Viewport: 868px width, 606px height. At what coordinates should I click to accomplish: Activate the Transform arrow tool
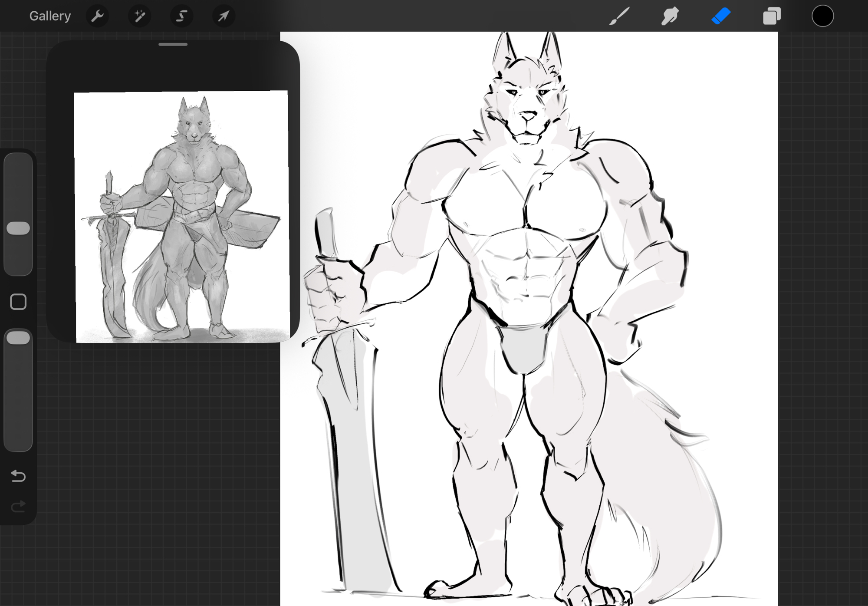coord(224,16)
